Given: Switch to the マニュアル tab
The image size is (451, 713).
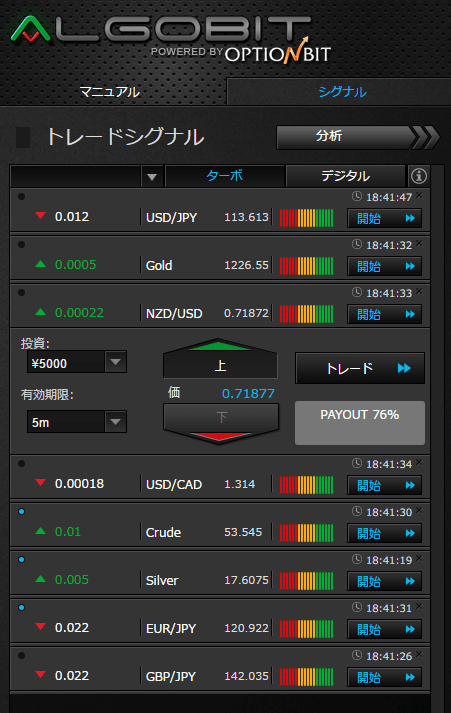Looking at the screenshot, I should pos(110,92).
